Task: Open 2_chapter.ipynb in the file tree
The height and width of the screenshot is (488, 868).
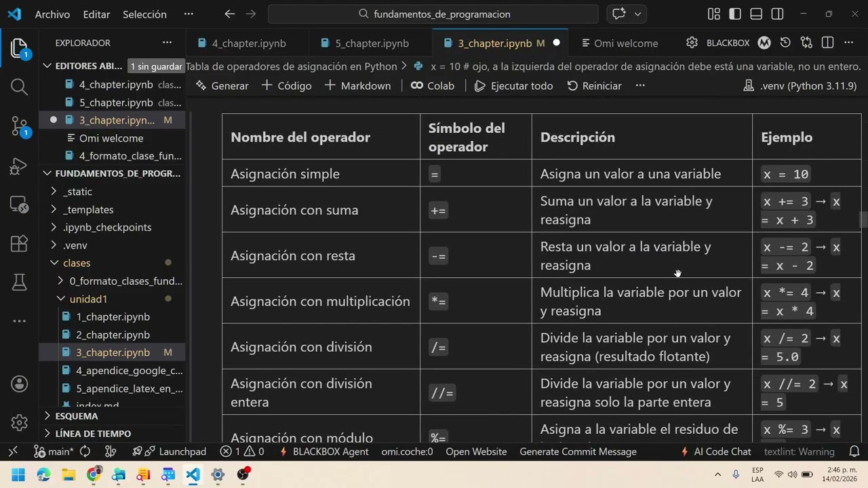Action: (112, 335)
